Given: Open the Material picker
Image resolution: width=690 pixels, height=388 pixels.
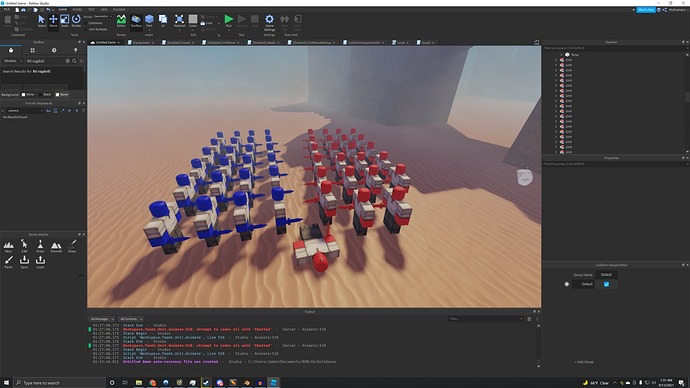Looking at the screenshot, I should pos(179,21).
